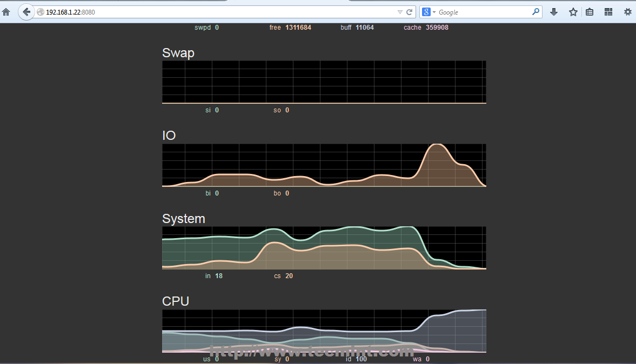
Task: Click the Home icon in the toolbar
Action: (x=6, y=12)
